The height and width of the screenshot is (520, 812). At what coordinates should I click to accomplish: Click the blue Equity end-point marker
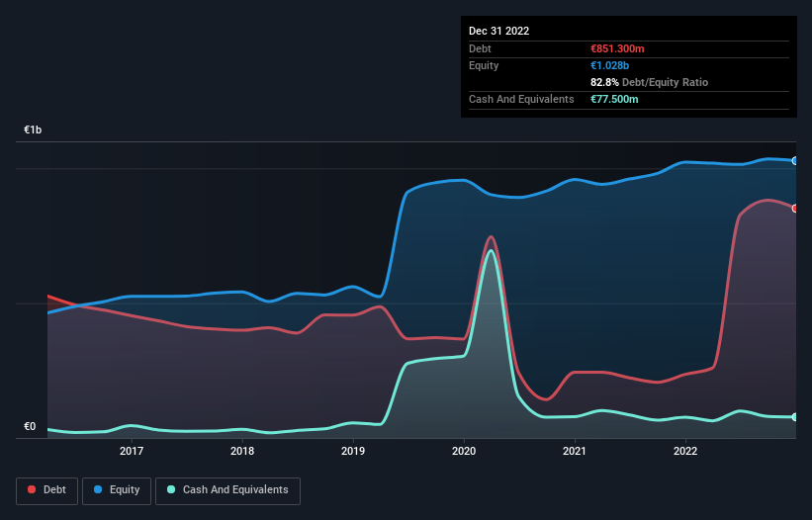coord(795,161)
